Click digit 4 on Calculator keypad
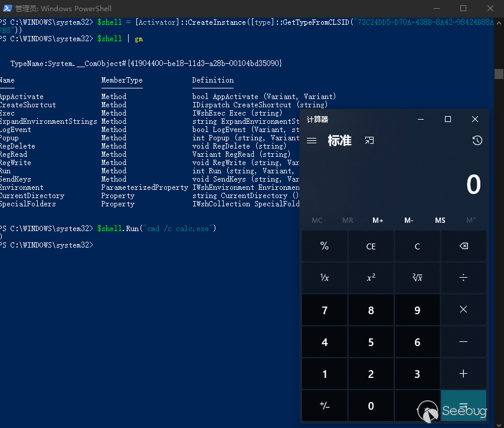504x428 pixels. click(325, 342)
